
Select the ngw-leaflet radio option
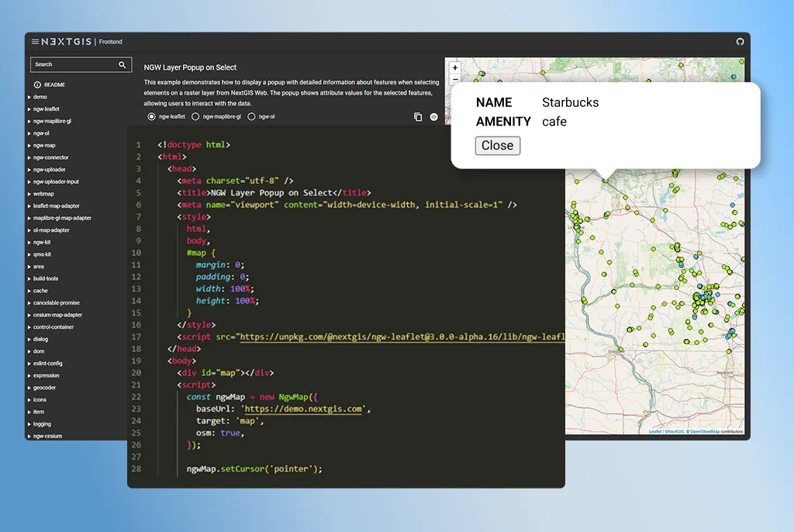pyautogui.click(x=151, y=116)
